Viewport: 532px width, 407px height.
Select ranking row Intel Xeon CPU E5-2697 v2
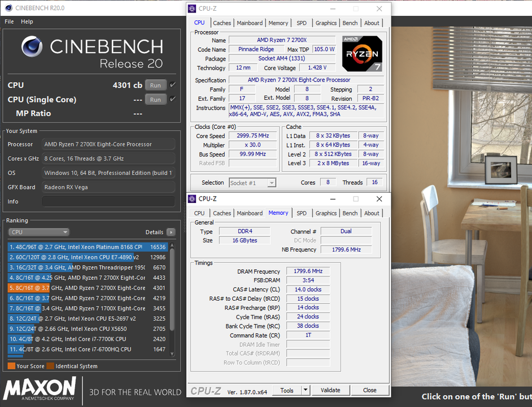pyautogui.click(x=87, y=318)
